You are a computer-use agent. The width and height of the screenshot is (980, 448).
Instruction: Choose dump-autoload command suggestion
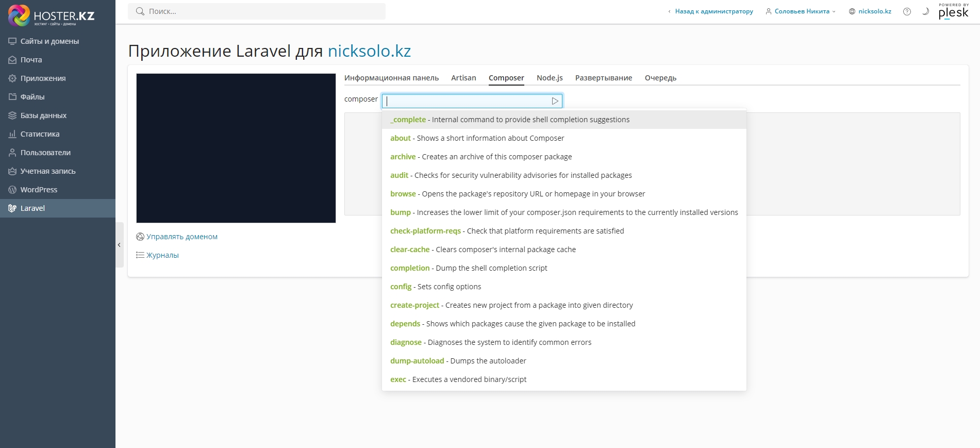click(564, 361)
